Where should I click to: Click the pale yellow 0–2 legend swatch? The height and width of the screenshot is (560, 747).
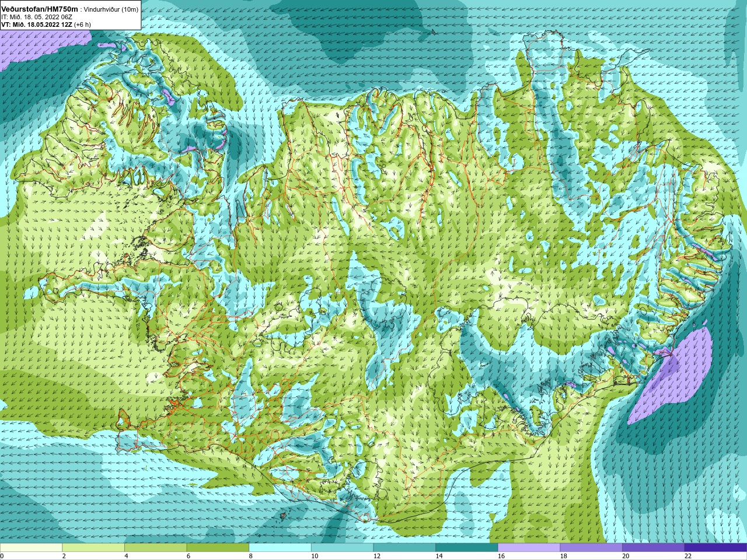[31, 548]
